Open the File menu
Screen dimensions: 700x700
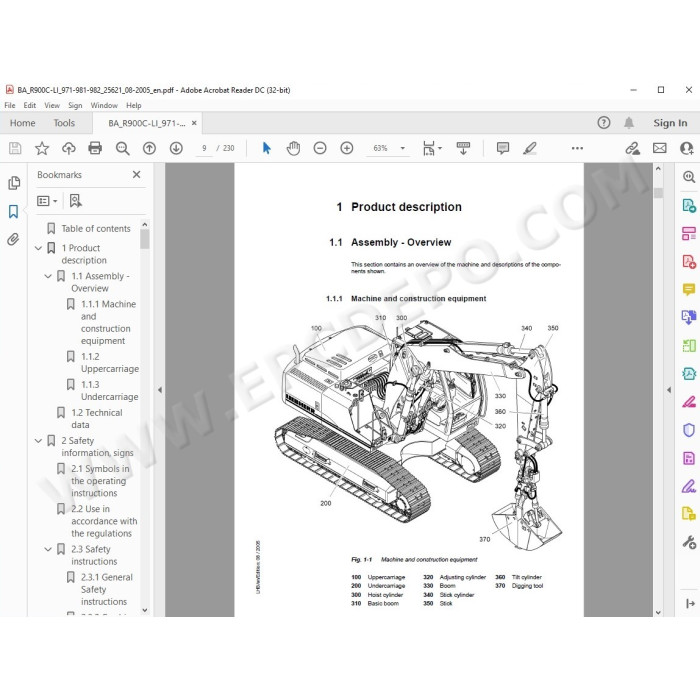tap(10, 105)
